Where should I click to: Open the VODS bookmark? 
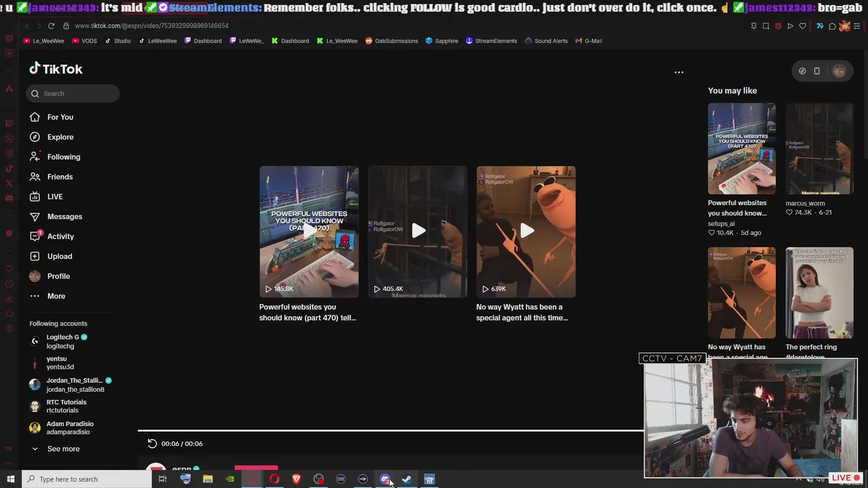click(85, 41)
